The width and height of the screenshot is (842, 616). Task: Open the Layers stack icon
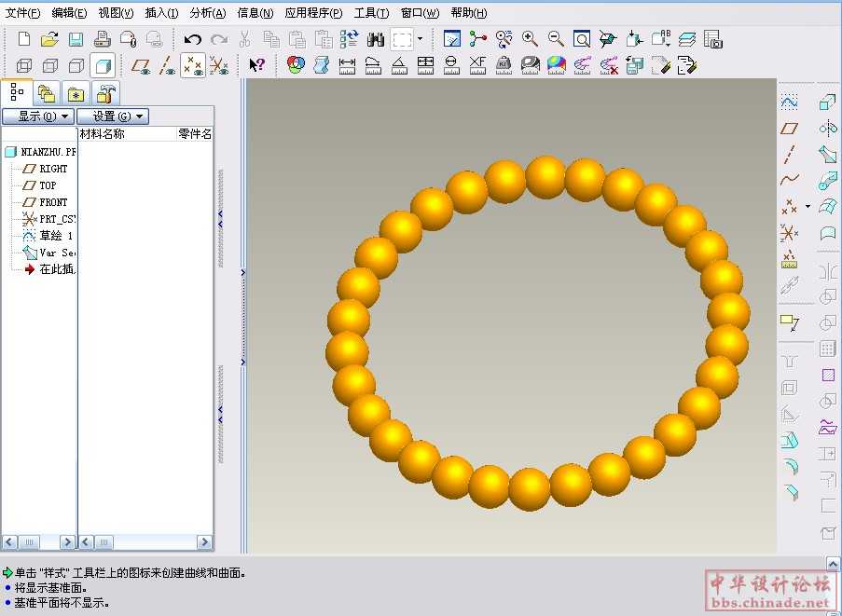tap(686, 39)
